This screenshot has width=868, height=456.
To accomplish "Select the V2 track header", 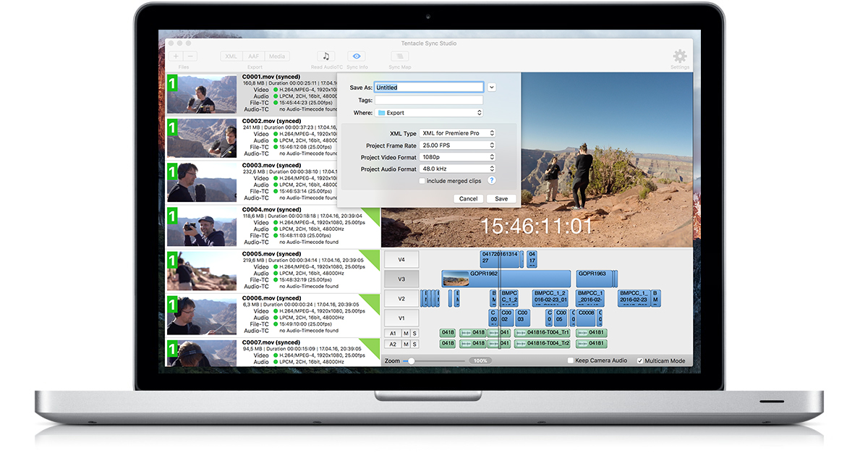I will pos(401,298).
